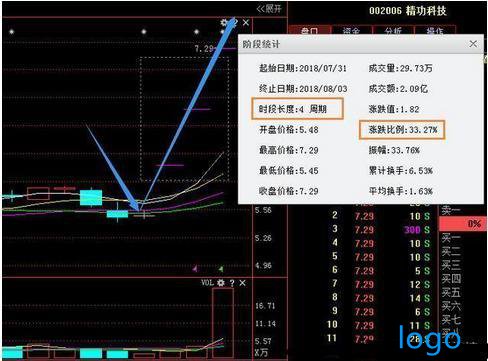Screen dimensions: 488x361
Task: Close the VOL indicator panel
Action: click(243, 283)
